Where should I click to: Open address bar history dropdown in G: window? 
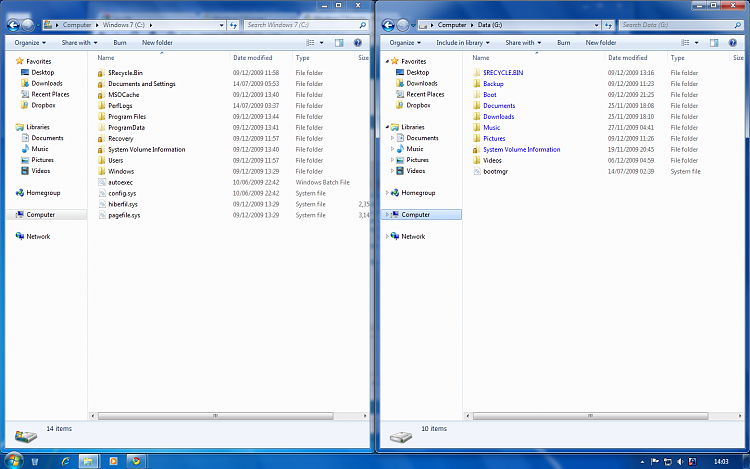coord(596,25)
